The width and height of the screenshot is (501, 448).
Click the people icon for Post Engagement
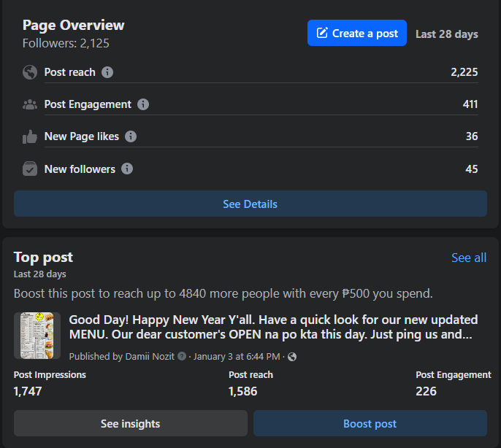[x=30, y=104]
